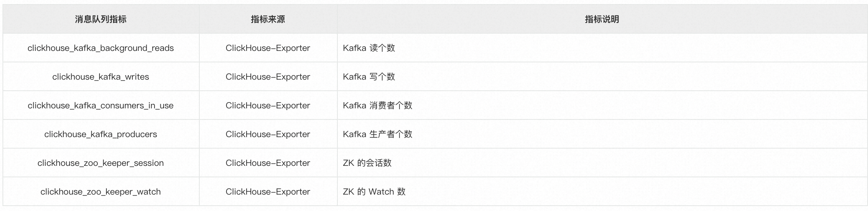Click ClickHouse-Exporter in the zoo_keeper_session row

(268, 163)
